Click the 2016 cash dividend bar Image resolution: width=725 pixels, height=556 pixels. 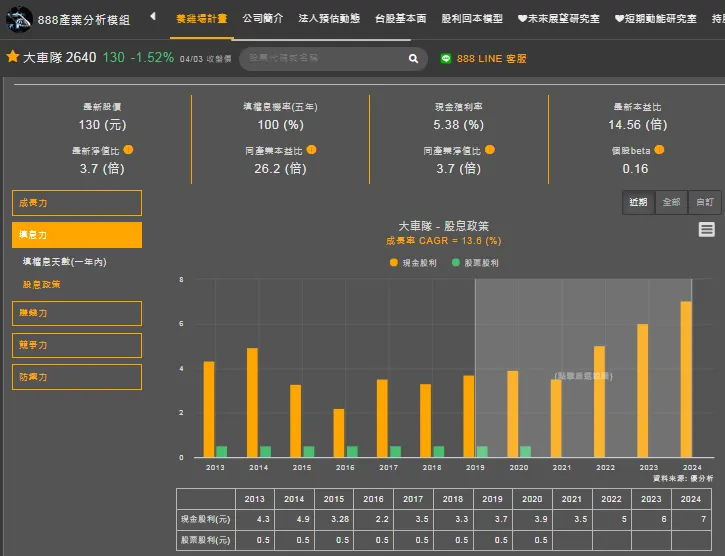tap(339, 433)
